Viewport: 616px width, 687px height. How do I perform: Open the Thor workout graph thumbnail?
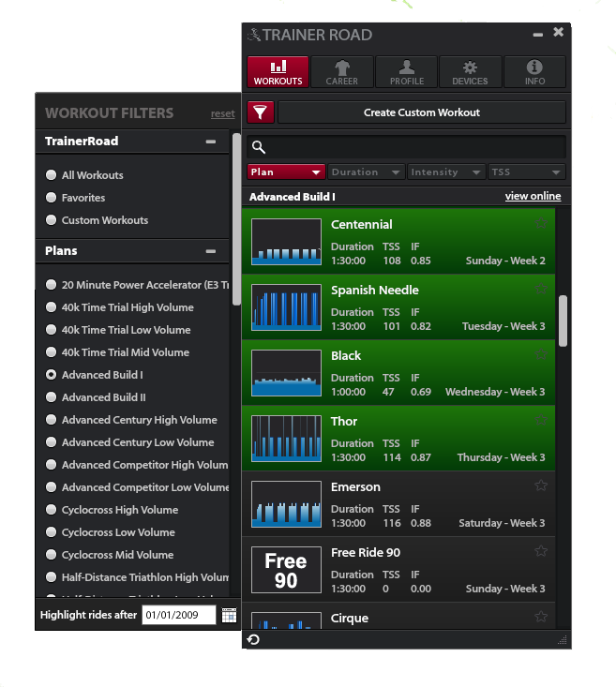click(286, 439)
